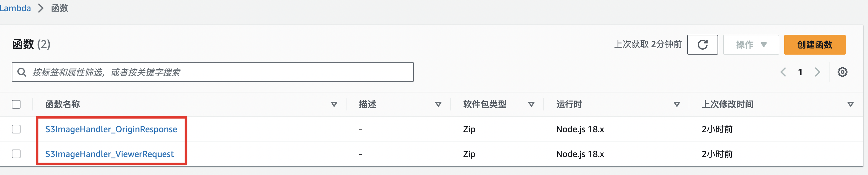Image resolution: width=868 pixels, height=175 pixels.
Task: Refresh the Lambda functions list
Action: coord(702,44)
